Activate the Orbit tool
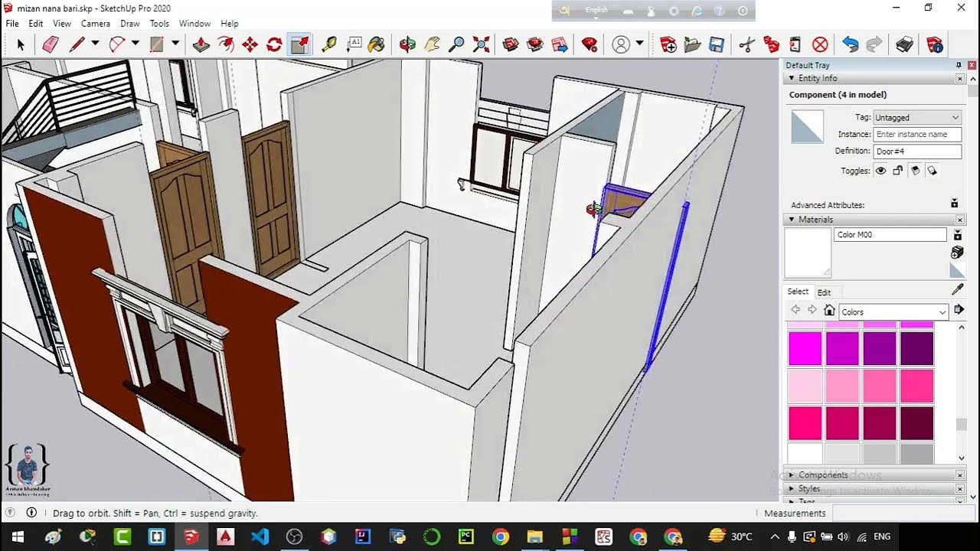The width and height of the screenshot is (980, 551). point(407,44)
